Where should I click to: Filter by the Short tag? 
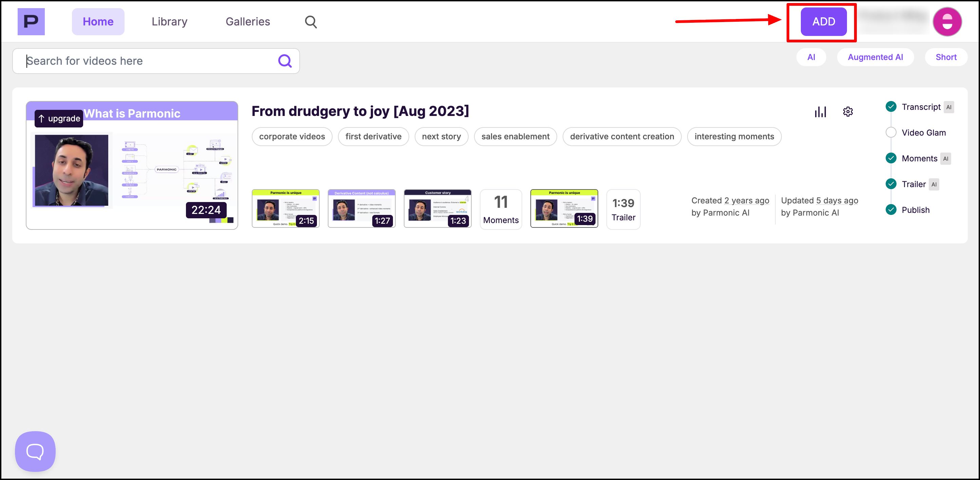tap(946, 57)
